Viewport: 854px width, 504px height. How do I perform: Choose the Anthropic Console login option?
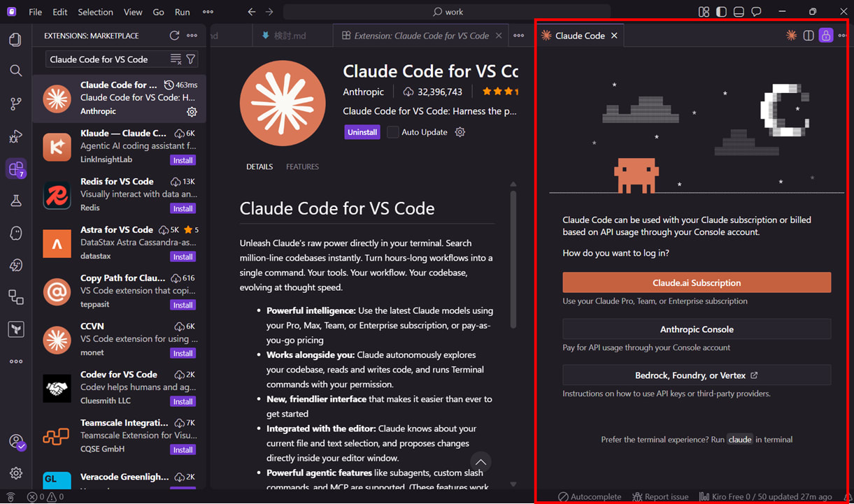click(697, 329)
